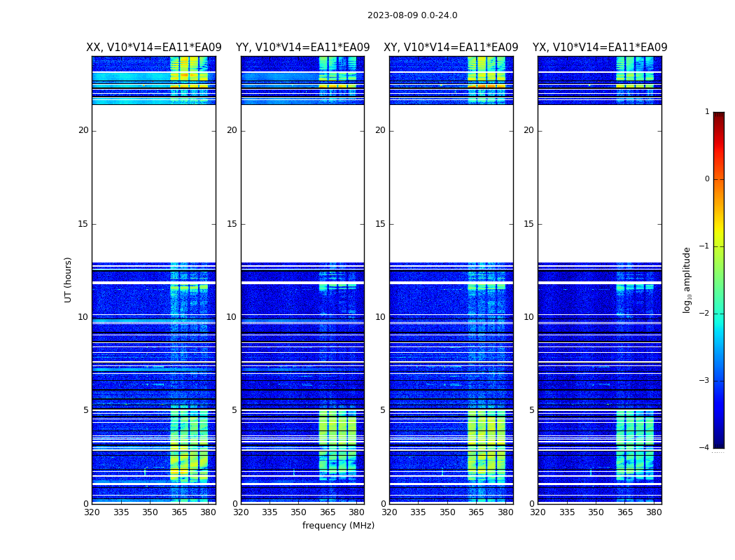Click the YY, V10*V14=EA11*EA09 plot title
735x560 pixels.
click(x=302, y=48)
